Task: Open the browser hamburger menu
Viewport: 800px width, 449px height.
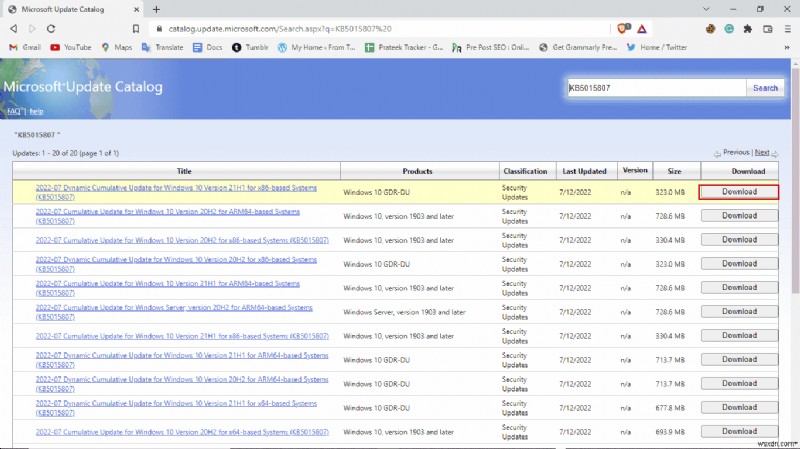Action: point(787,29)
